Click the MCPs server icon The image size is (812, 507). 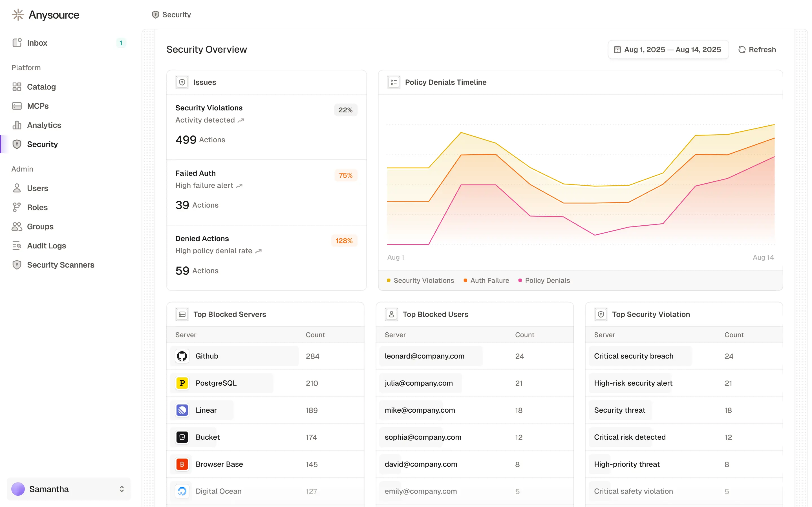coord(17,106)
